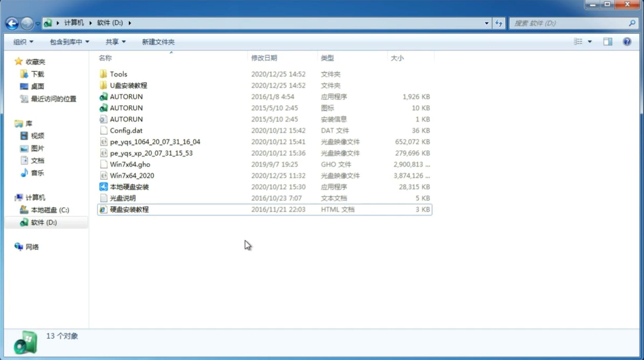Open Win7x64_2020 disc image file
644x360 pixels.
(132, 176)
